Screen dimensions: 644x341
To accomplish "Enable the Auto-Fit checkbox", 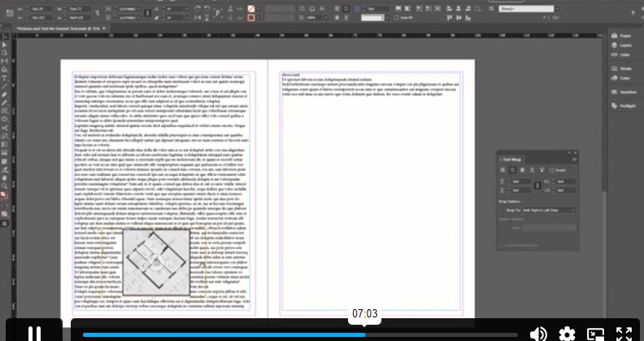I will tap(397, 18).
